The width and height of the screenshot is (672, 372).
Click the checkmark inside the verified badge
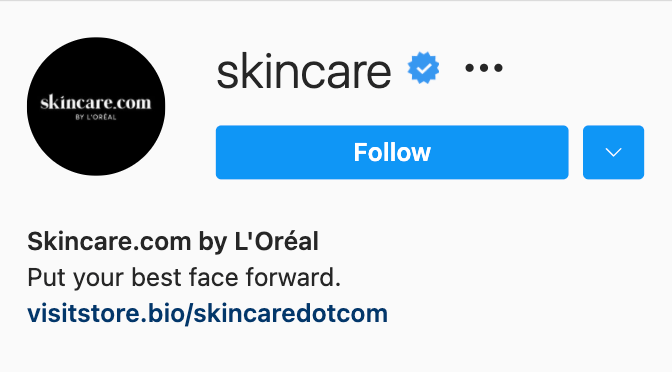(x=423, y=68)
